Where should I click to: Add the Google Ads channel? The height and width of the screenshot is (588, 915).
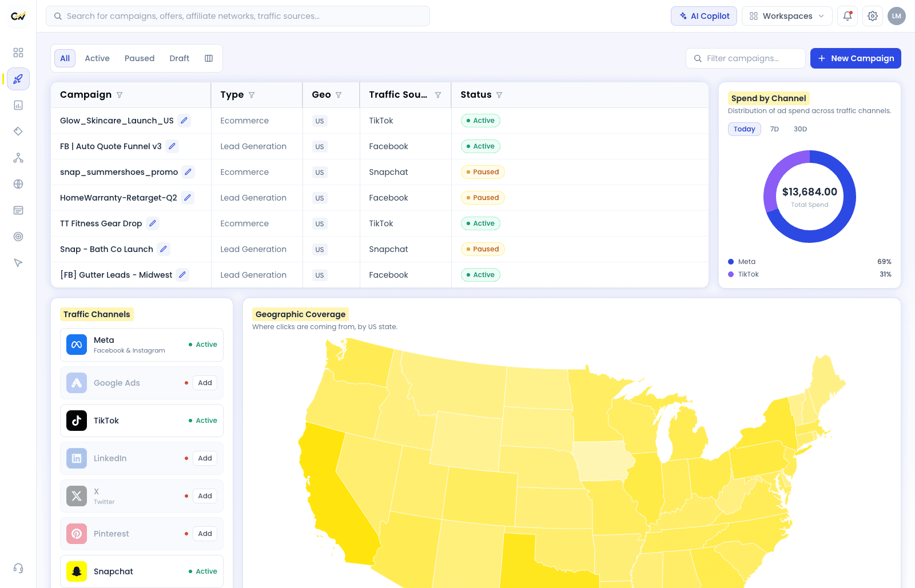pyautogui.click(x=205, y=383)
